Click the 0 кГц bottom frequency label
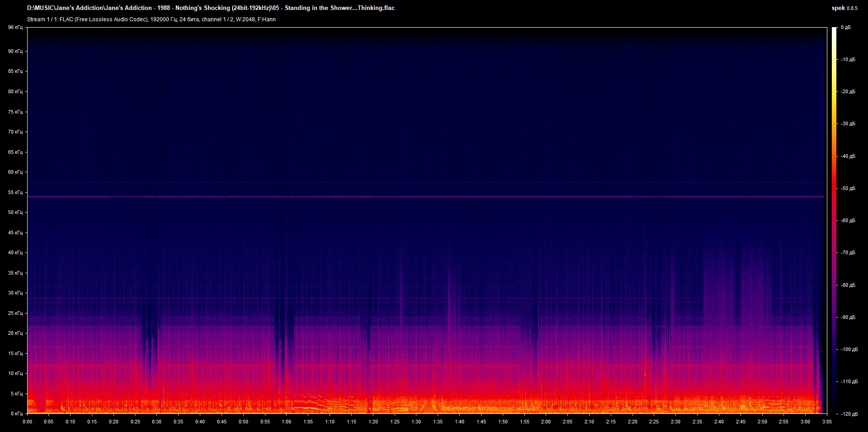The image size is (868, 432). click(16, 413)
